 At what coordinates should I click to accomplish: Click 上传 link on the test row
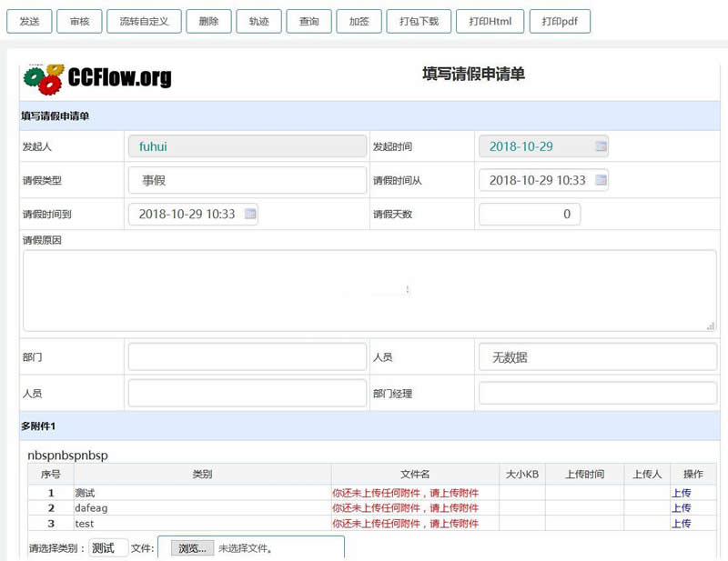(x=682, y=524)
